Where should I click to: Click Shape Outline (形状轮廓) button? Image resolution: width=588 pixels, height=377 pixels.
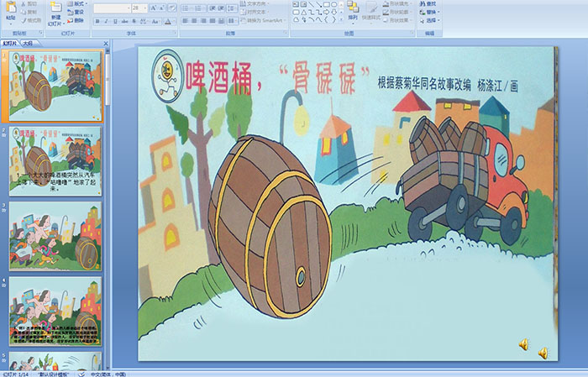397,12
